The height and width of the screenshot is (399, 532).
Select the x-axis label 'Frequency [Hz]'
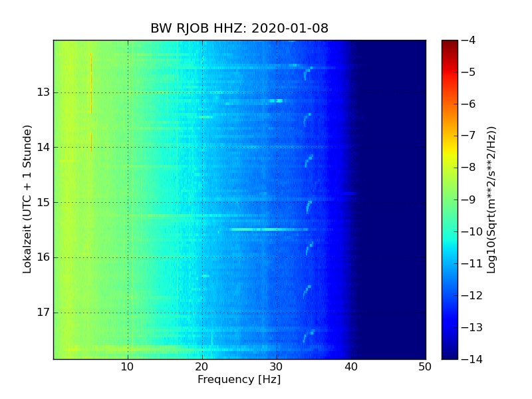coord(239,379)
